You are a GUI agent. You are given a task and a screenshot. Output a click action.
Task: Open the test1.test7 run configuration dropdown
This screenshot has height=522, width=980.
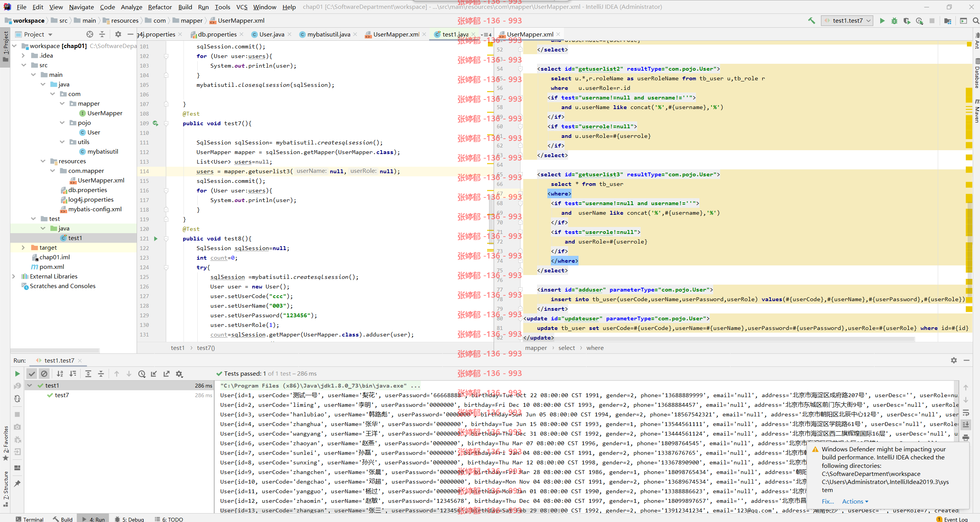coord(847,21)
